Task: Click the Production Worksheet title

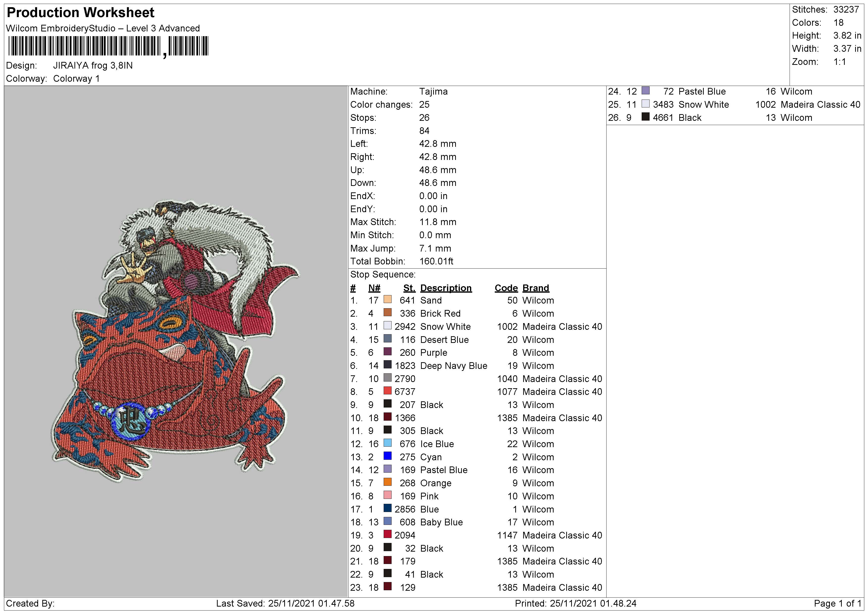Action: click(81, 12)
